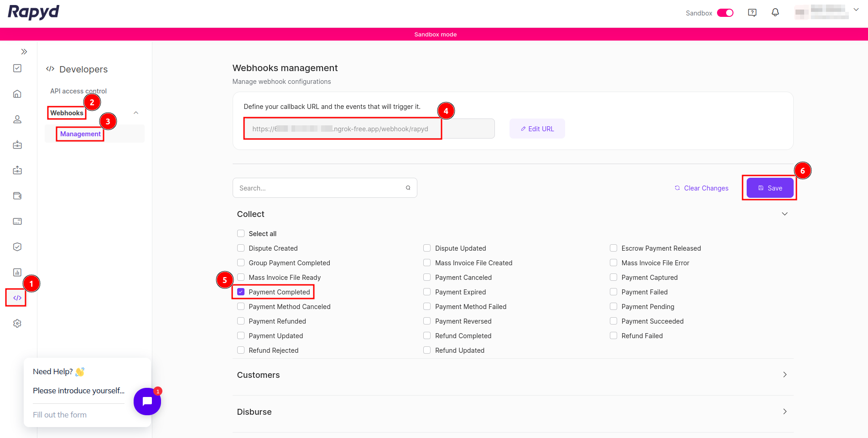Expand the Customers section
The width and height of the screenshot is (868, 438).
click(x=513, y=375)
